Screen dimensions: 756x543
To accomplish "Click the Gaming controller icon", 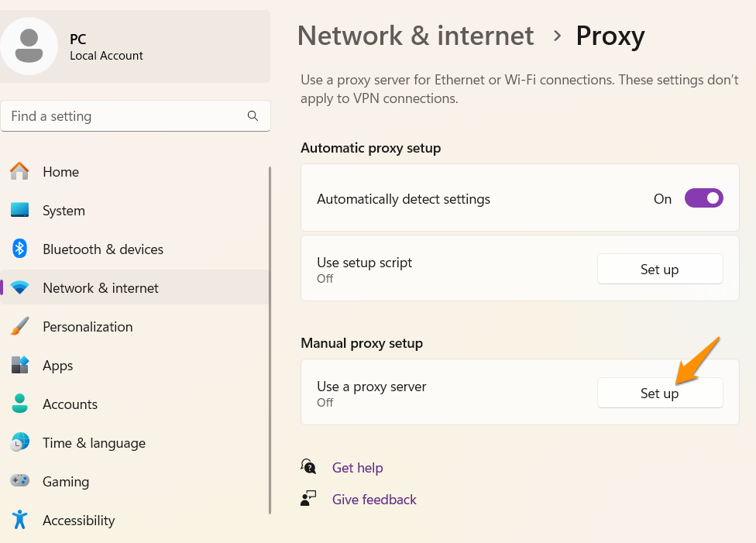I will [19, 481].
